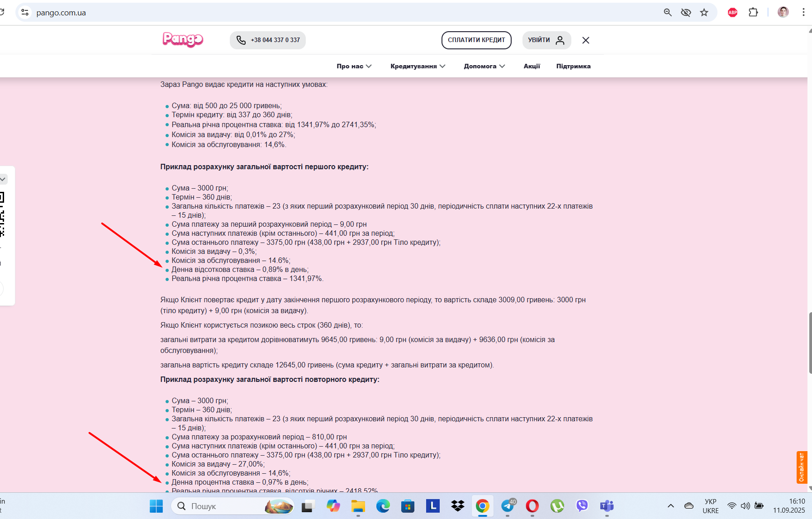Image resolution: width=812 pixels, height=519 pixels.
Task: Click the 'Денна відсоткова ставка – 0,89% в день' line
Action: [240, 270]
